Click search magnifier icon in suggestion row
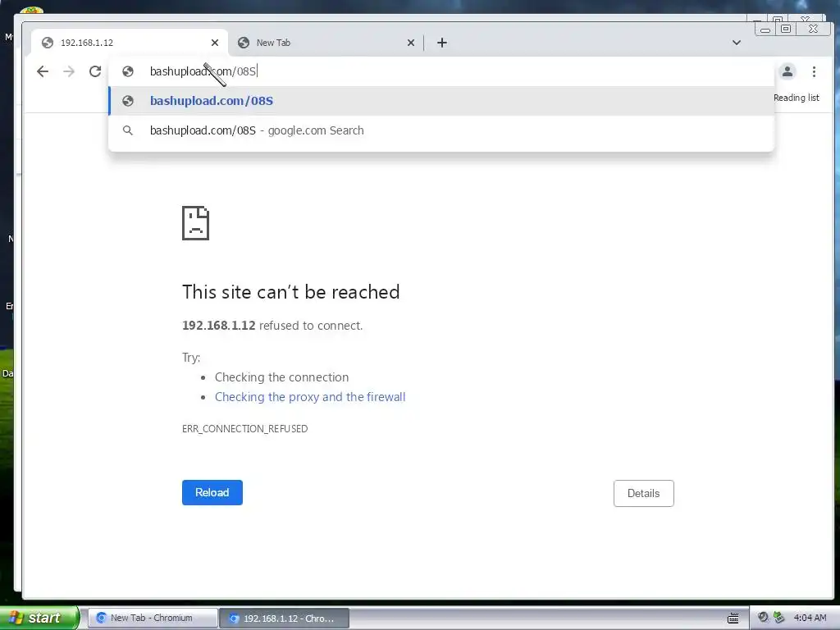 click(x=127, y=130)
